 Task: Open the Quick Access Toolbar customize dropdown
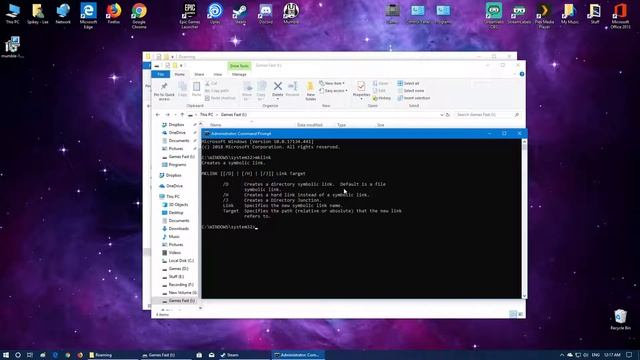pos(181,65)
